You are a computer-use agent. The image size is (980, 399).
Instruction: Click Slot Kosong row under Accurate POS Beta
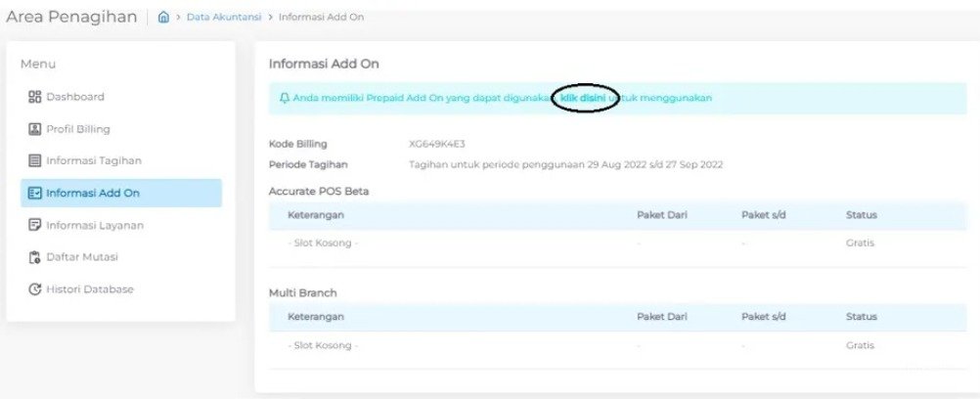click(x=617, y=244)
